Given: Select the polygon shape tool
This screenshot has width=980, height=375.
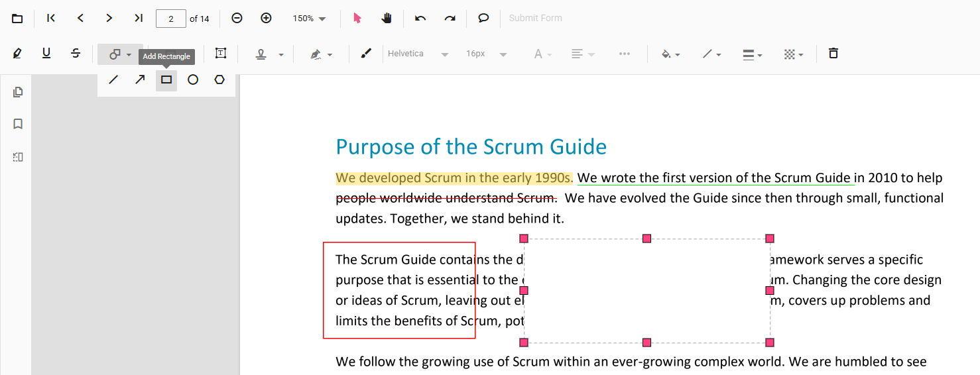Looking at the screenshot, I should (x=219, y=80).
